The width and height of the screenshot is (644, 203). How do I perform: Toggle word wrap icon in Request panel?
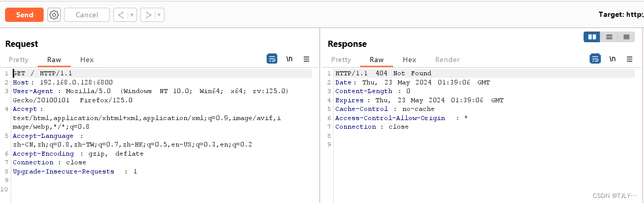coord(272,59)
